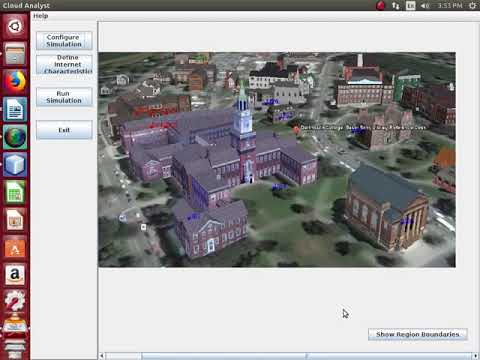480x360 pixels.
Task: Open the Amazon launcher icon
Action: pyautogui.click(x=15, y=275)
